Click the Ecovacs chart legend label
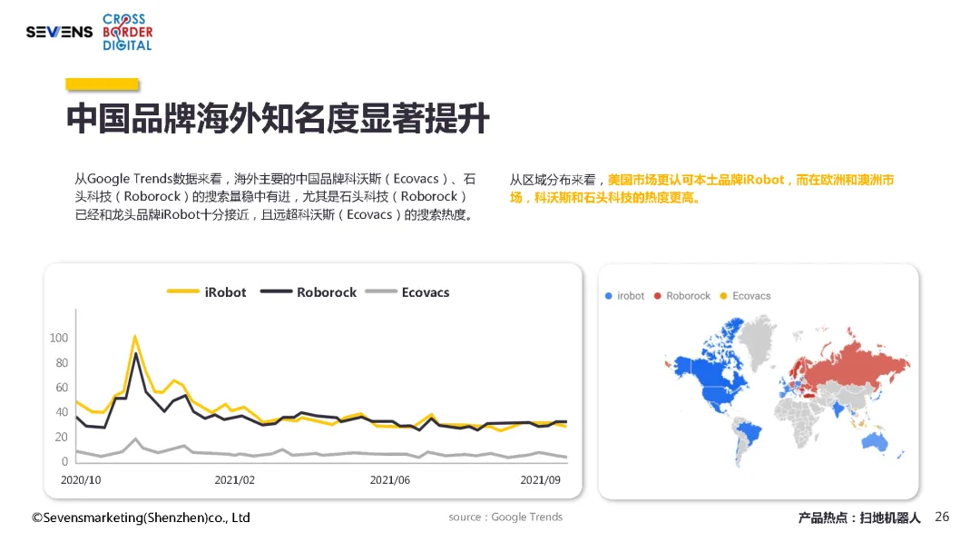The width and height of the screenshot is (980, 552). pyautogui.click(x=426, y=292)
